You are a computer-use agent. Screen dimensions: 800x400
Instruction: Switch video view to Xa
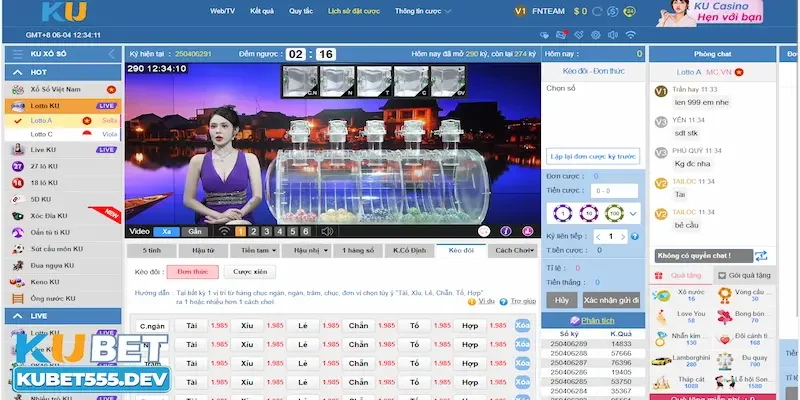166,232
